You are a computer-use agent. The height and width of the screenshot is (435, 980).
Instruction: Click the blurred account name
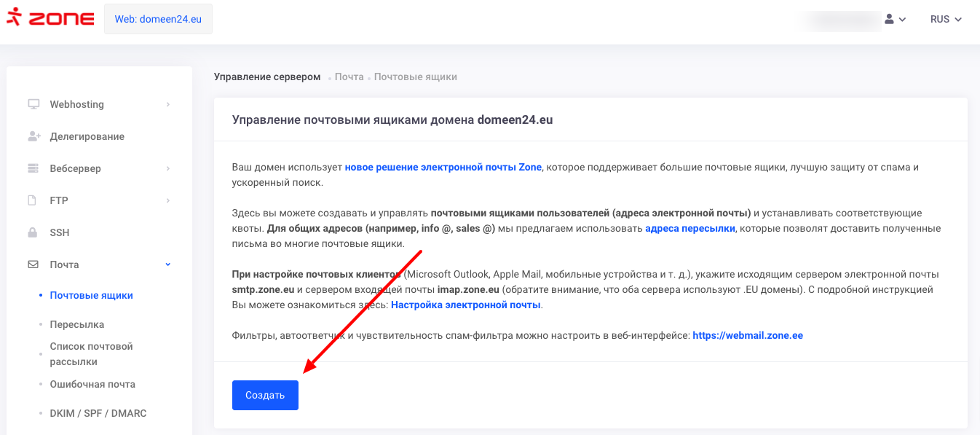[x=839, y=20]
